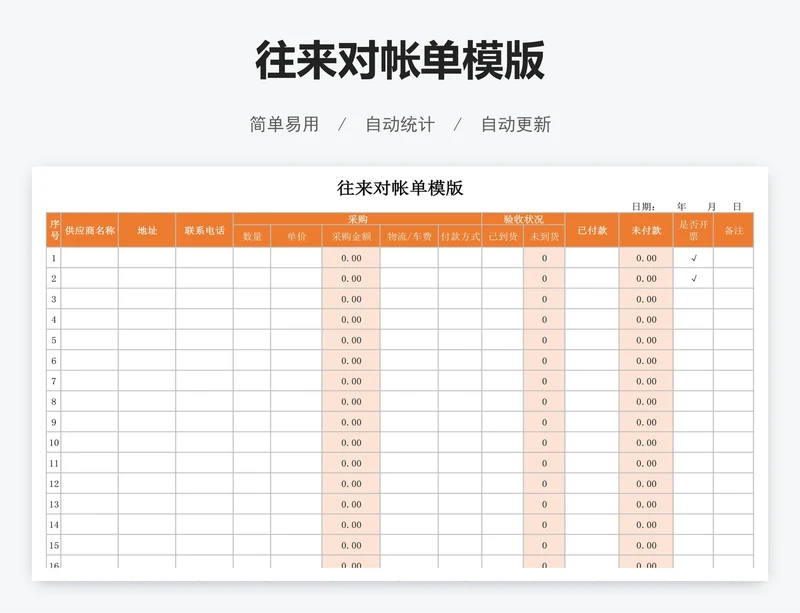
Task: Click the 数量 cell in row 5
Action: click(x=252, y=340)
